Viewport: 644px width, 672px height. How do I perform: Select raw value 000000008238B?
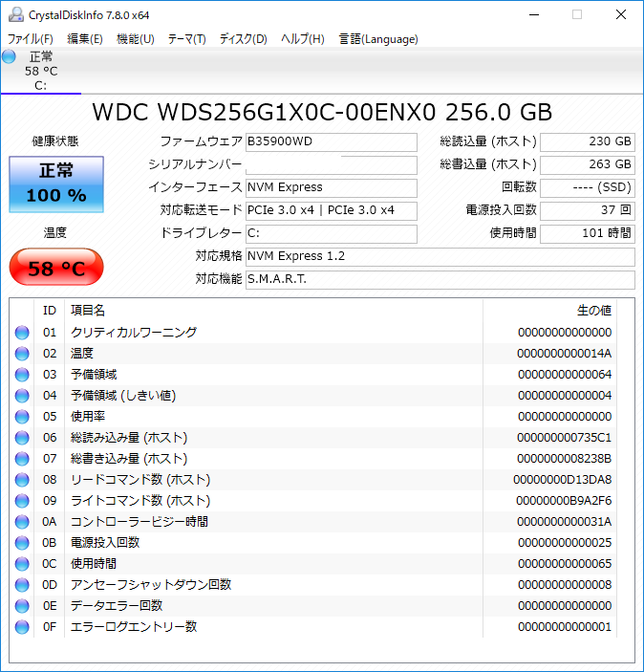(x=565, y=459)
